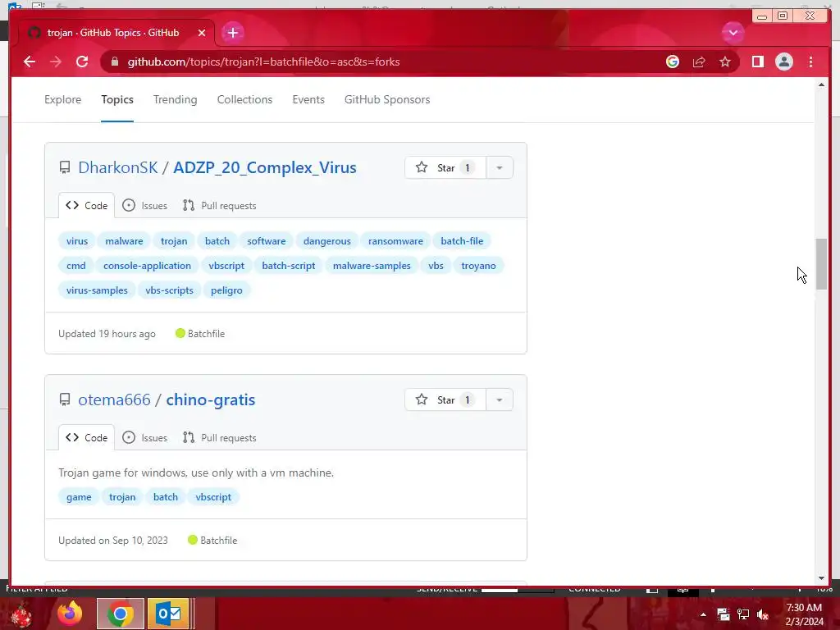The width and height of the screenshot is (840, 630).
Task: Click the Google icon in address bar
Action: coord(673,62)
